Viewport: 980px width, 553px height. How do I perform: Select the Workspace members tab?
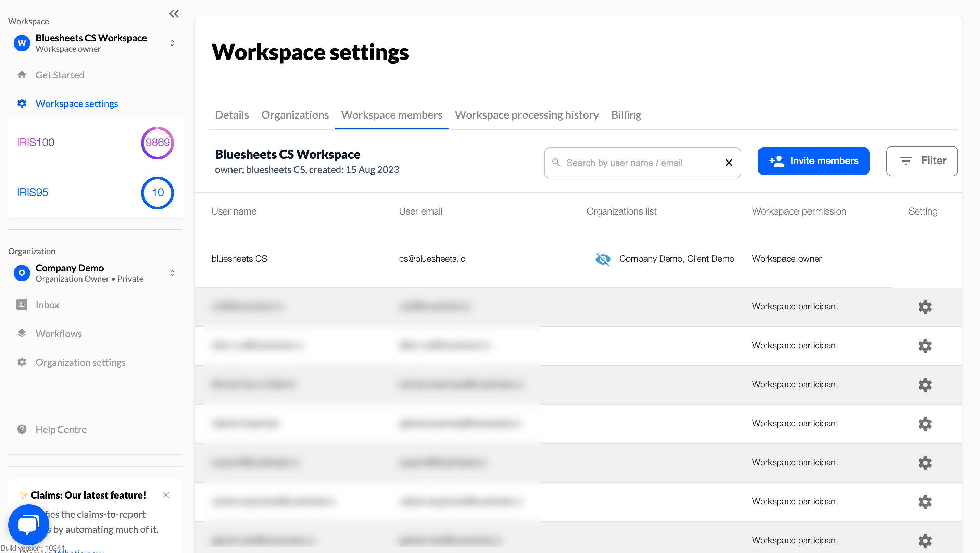point(391,115)
